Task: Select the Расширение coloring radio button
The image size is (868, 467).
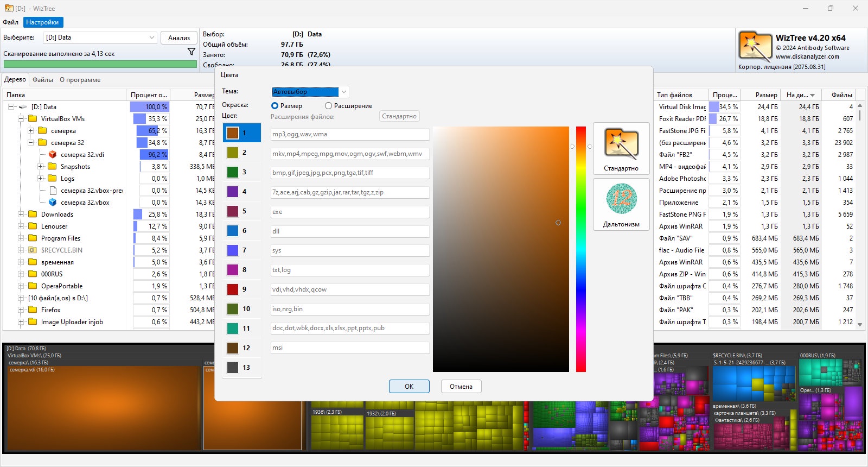Action: [x=328, y=106]
